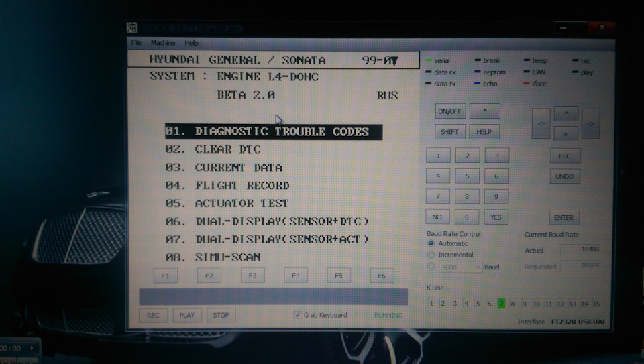644x364 pixels.
Task: Toggle the Grab Keyboard checkbox
Action: coord(297,315)
